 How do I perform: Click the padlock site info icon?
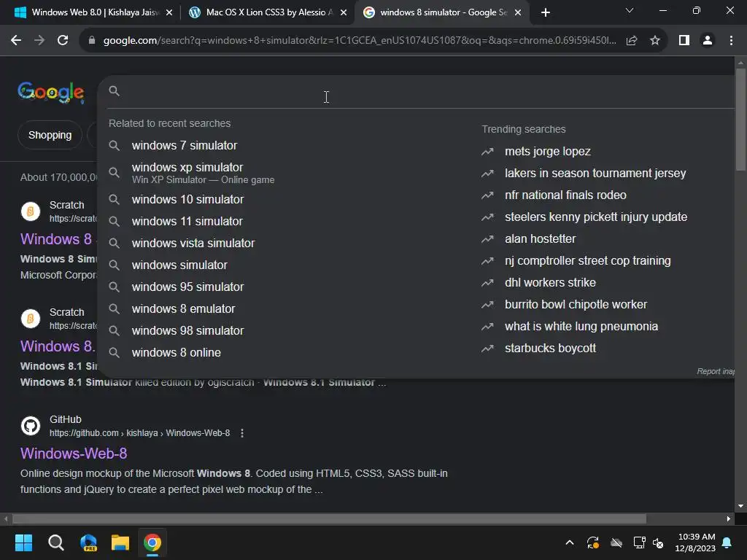point(92,41)
